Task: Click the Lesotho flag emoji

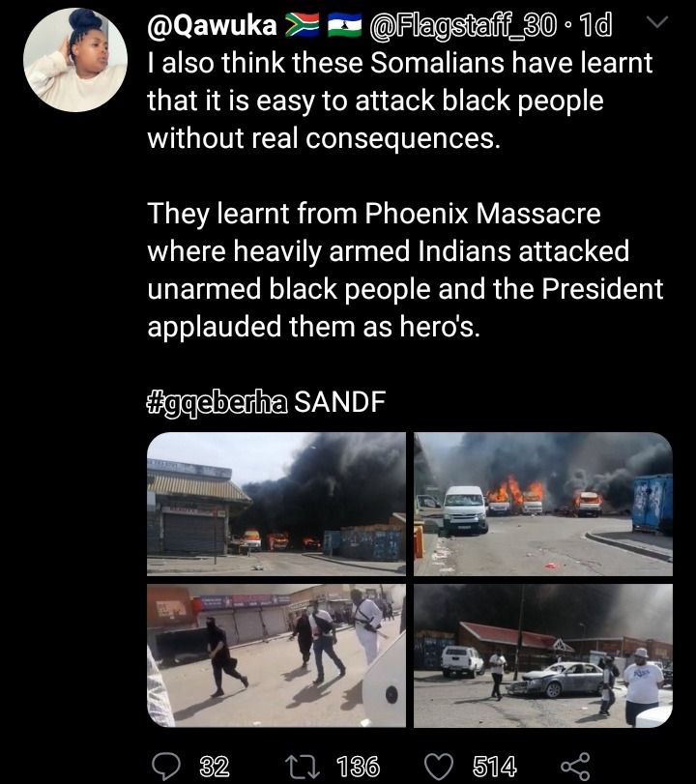Action: [x=345, y=24]
